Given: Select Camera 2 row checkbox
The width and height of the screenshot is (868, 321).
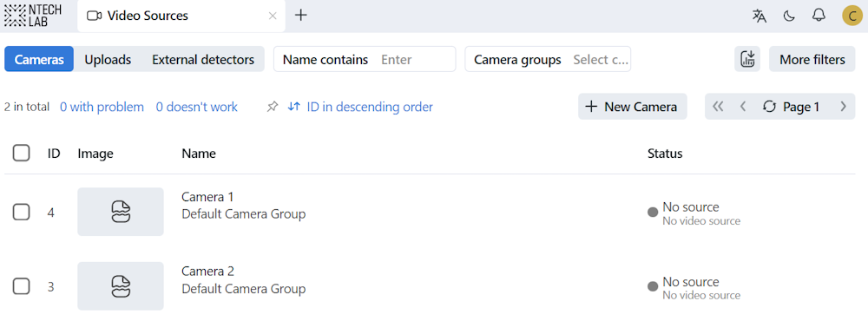Looking at the screenshot, I should pos(21,286).
